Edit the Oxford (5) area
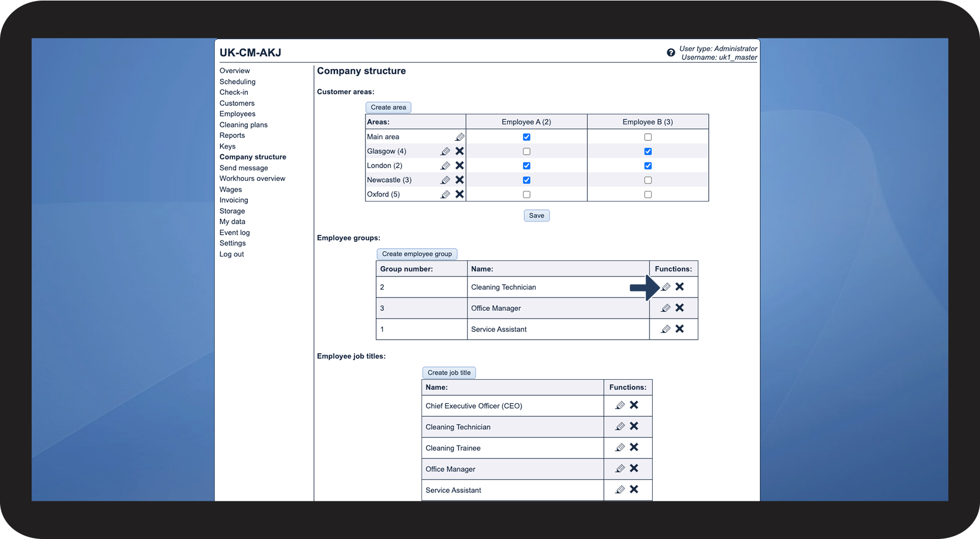Image resolution: width=980 pixels, height=539 pixels. click(x=445, y=194)
